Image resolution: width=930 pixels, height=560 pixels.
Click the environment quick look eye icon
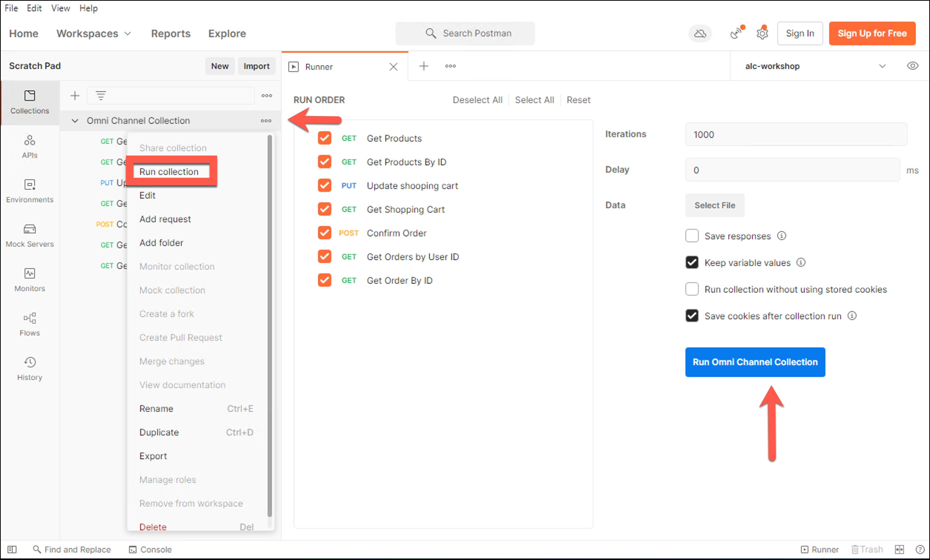pyautogui.click(x=912, y=66)
